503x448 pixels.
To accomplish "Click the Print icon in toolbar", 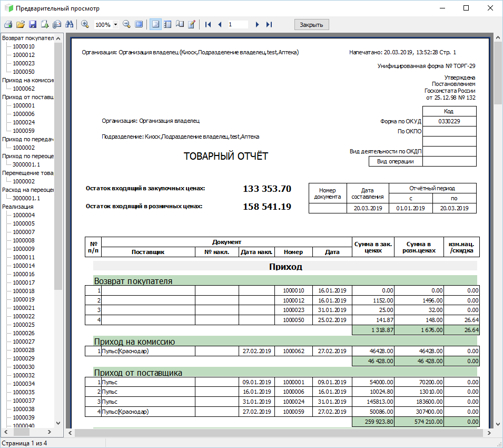I will tap(8, 24).
